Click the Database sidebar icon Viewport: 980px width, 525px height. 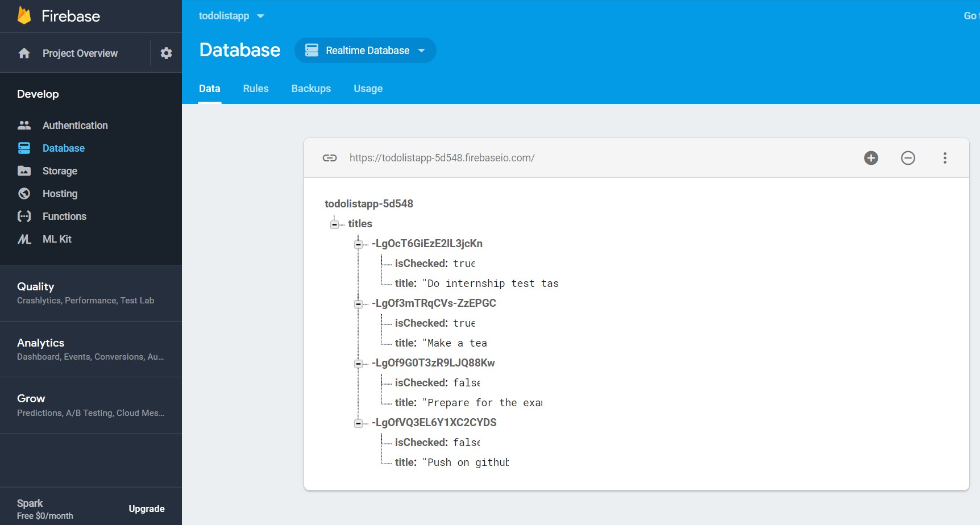coord(24,148)
